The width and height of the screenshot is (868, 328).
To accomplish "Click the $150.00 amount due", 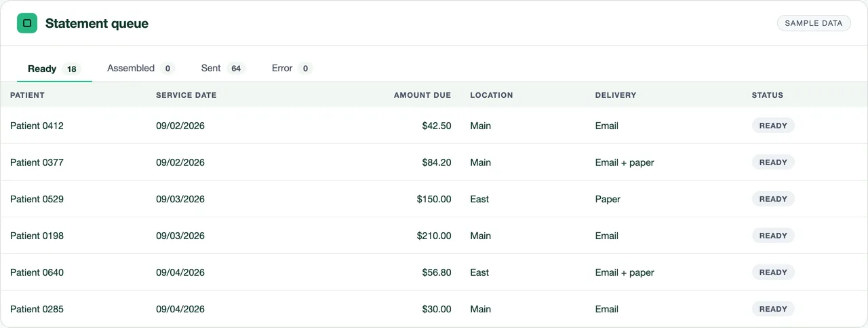I will click(434, 199).
